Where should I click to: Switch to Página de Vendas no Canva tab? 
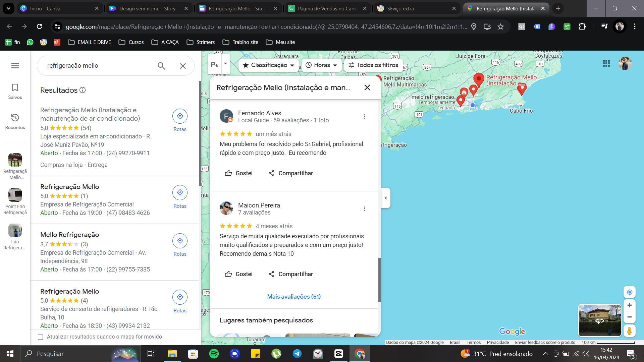click(328, 8)
